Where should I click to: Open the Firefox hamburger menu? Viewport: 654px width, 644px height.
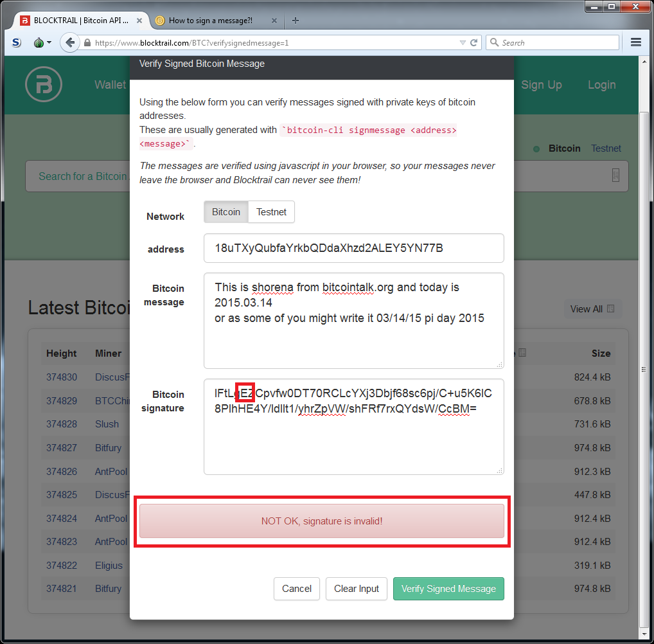[635, 42]
